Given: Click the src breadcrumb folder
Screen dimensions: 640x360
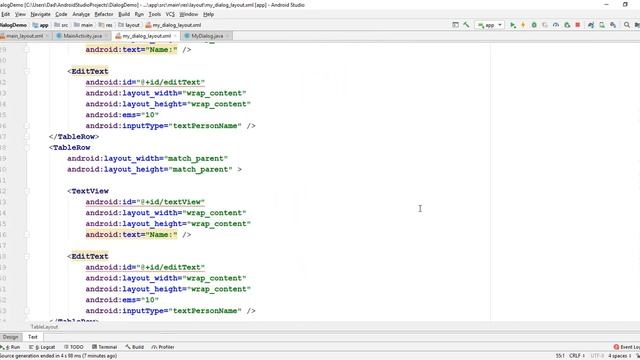Looking at the screenshot, I should tap(61, 25).
